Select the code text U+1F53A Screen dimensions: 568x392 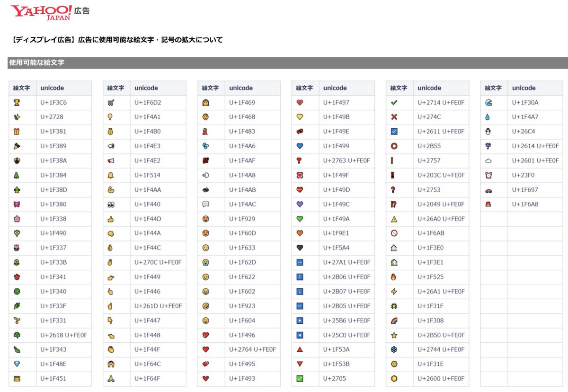[337, 350]
